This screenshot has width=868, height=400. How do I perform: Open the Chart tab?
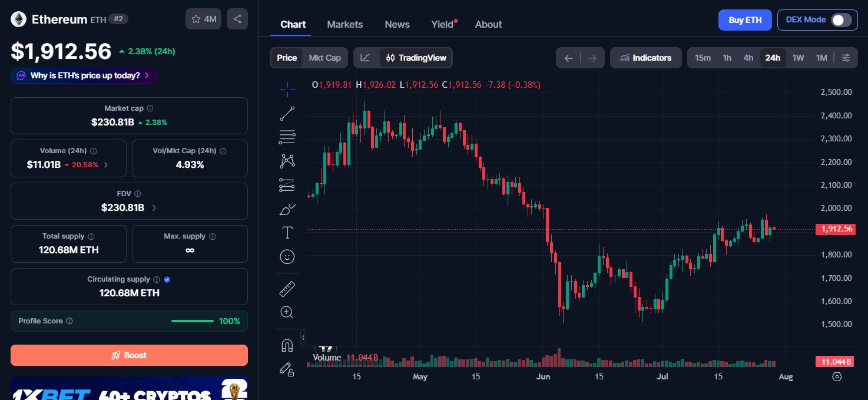(293, 24)
